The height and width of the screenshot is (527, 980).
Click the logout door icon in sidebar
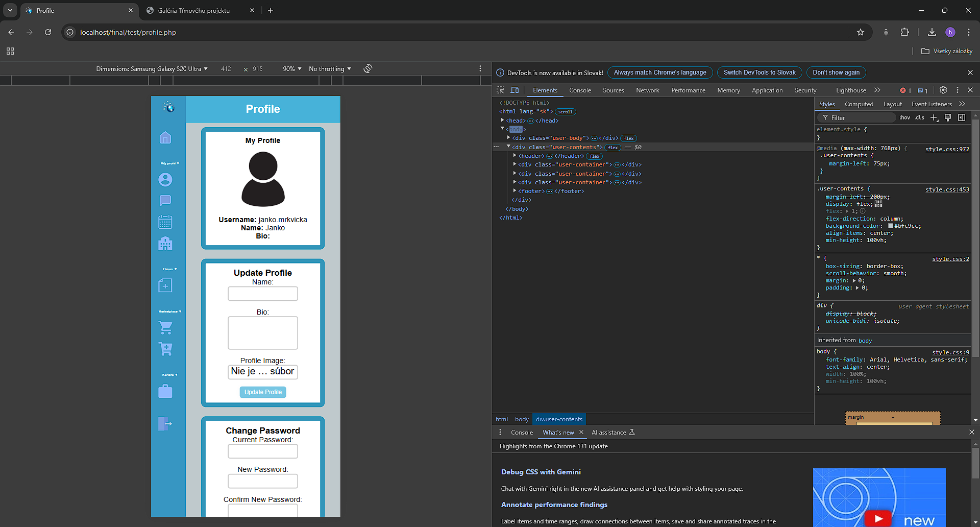point(165,423)
